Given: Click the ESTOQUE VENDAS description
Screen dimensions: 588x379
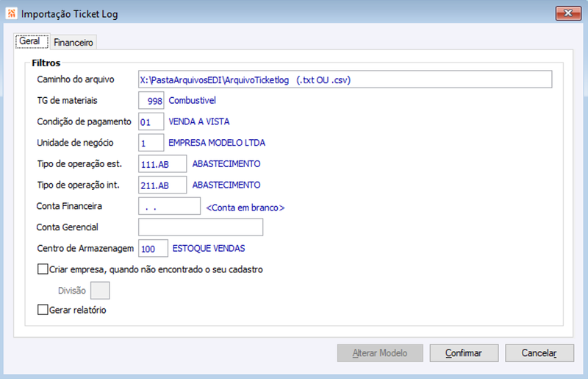Looking at the screenshot, I should point(209,248).
